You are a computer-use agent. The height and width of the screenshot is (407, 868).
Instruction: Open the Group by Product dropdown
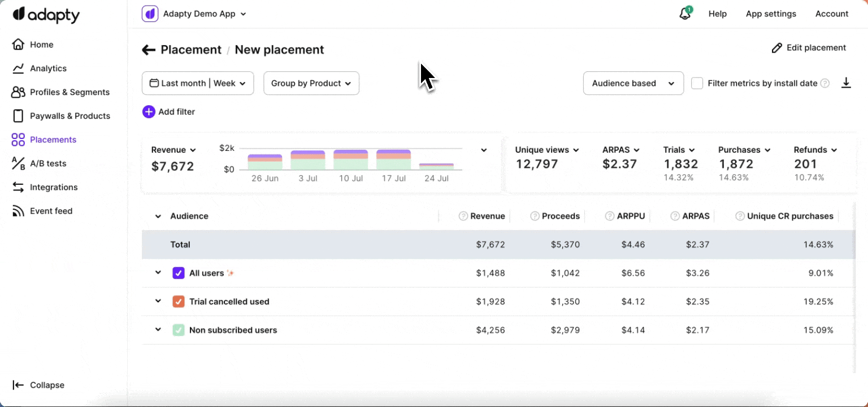coord(311,83)
